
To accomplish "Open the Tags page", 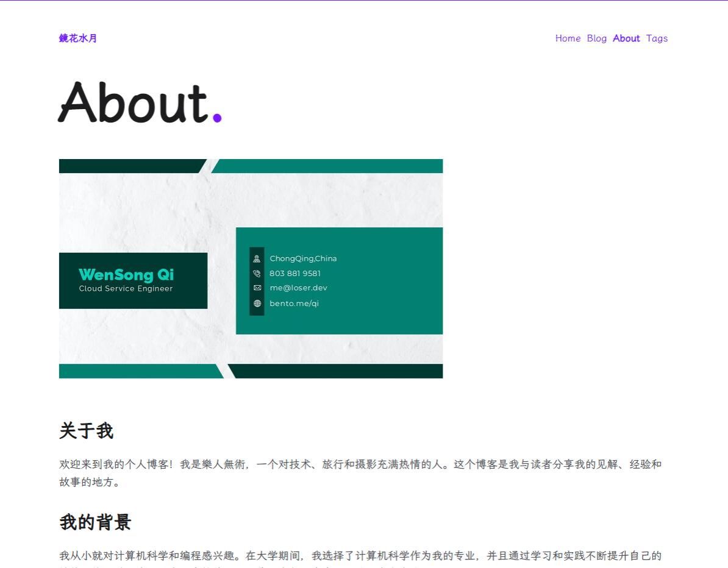I will [x=657, y=38].
